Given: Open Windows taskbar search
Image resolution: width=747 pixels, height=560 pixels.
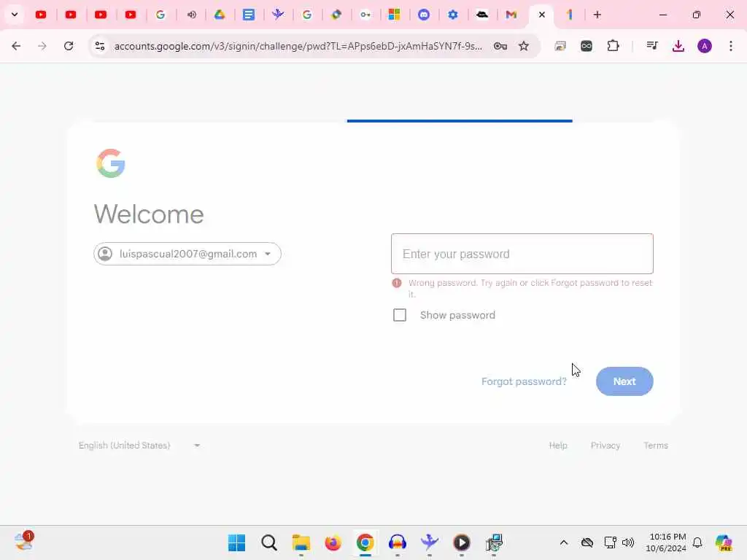Looking at the screenshot, I should click(268, 542).
